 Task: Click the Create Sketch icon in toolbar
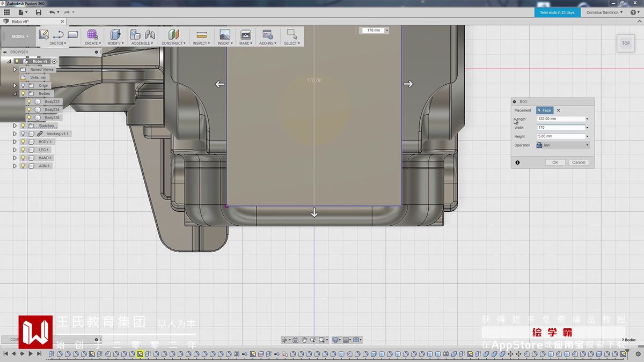tap(44, 34)
